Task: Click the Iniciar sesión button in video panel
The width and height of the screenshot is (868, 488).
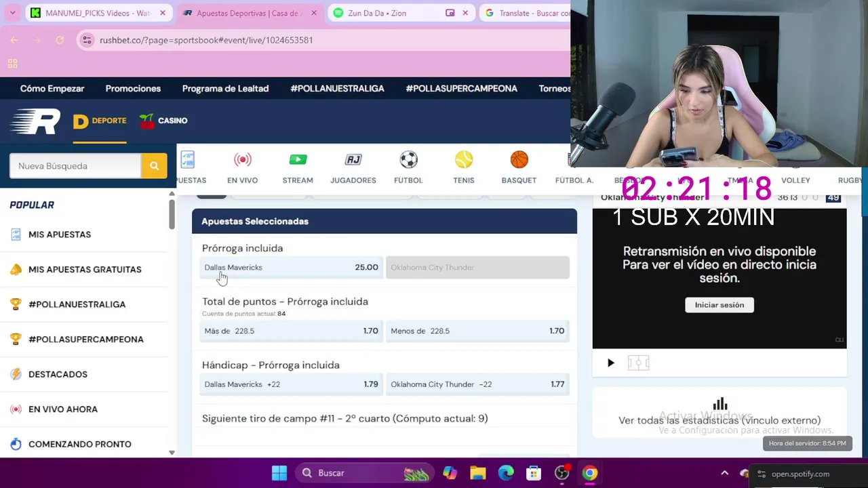Action: tap(719, 305)
